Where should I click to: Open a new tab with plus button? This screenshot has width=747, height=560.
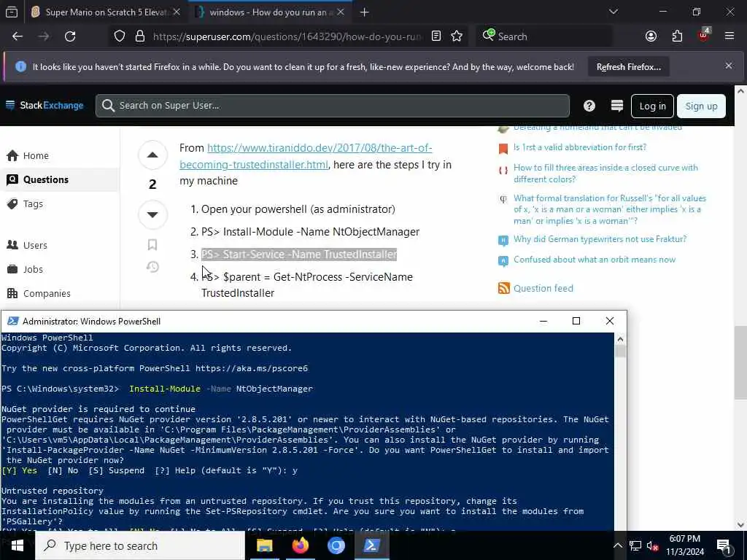(365, 12)
